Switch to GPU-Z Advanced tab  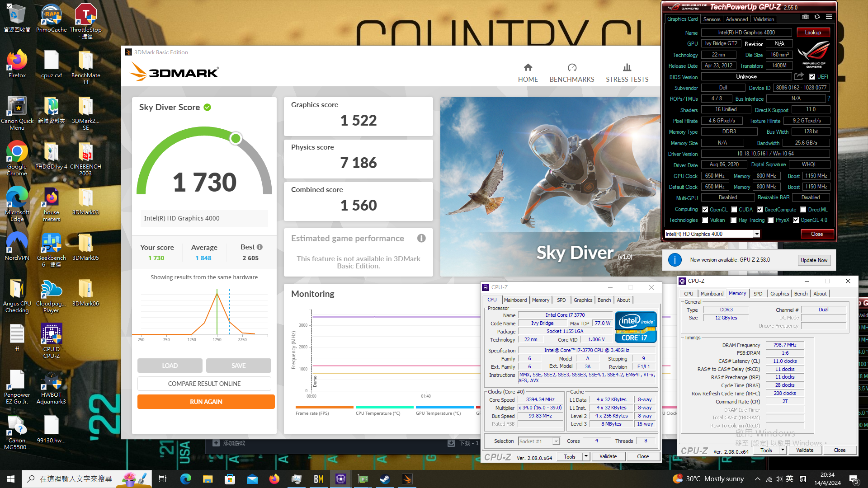click(x=737, y=19)
